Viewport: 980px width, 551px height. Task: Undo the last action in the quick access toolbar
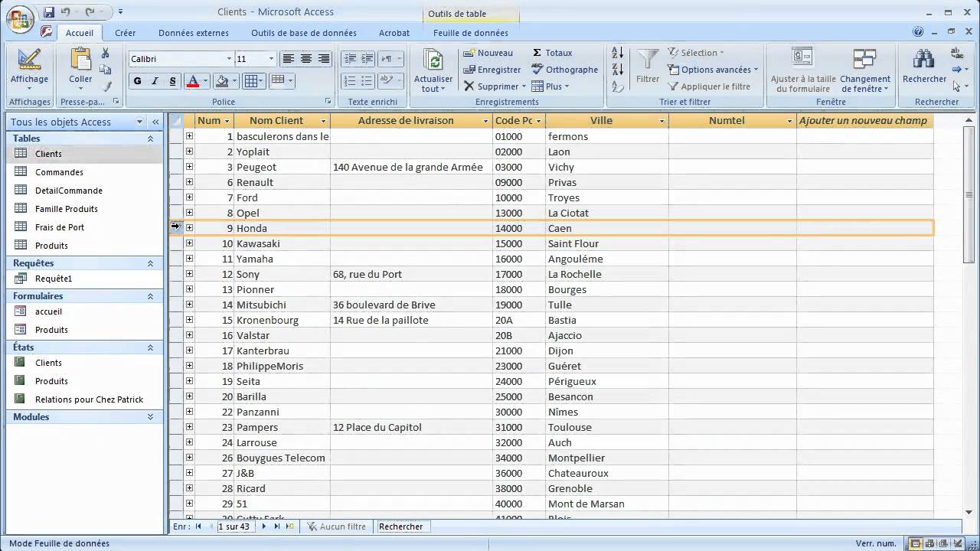pyautogui.click(x=65, y=12)
